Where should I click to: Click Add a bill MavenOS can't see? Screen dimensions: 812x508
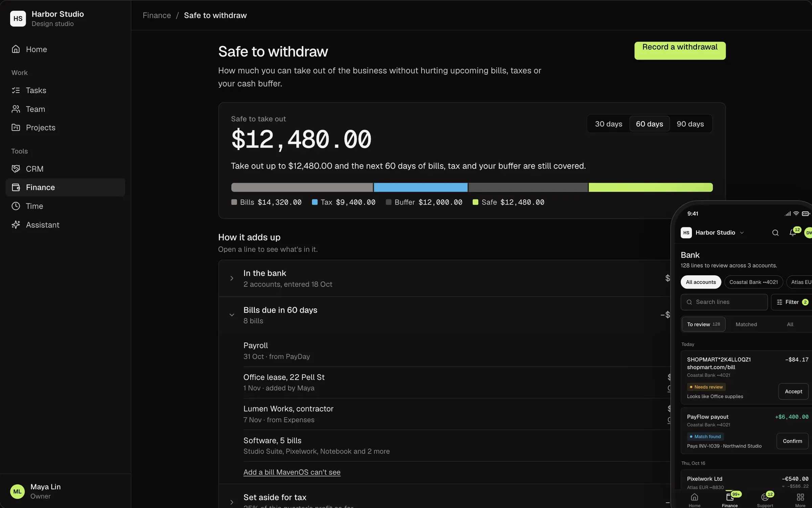(x=292, y=472)
